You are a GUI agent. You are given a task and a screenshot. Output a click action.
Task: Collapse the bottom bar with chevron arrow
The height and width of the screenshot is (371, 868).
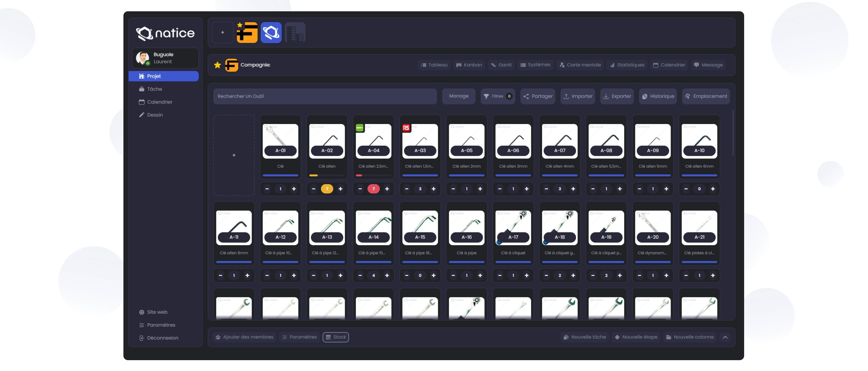[x=725, y=337]
